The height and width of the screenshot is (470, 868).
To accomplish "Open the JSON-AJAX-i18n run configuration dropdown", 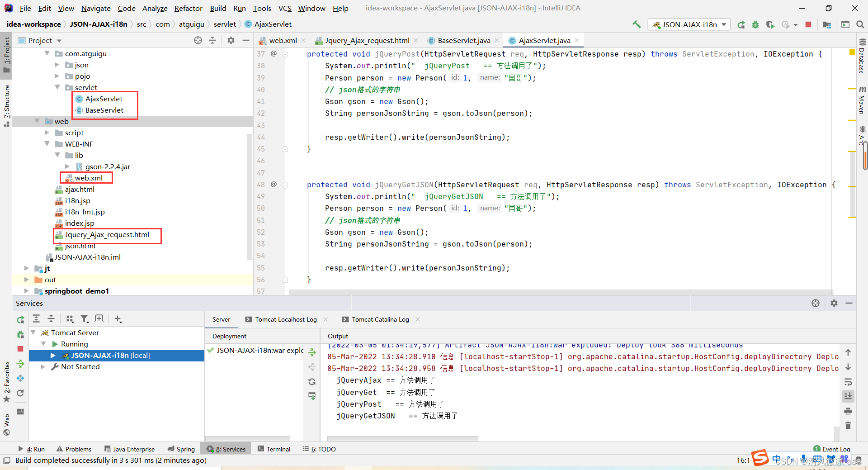I will [x=689, y=24].
